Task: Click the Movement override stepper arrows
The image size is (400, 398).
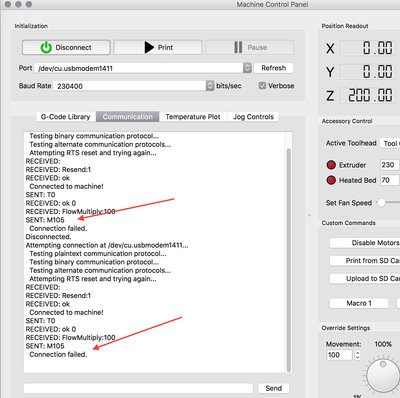Action: pyautogui.click(x=357, y=355)
